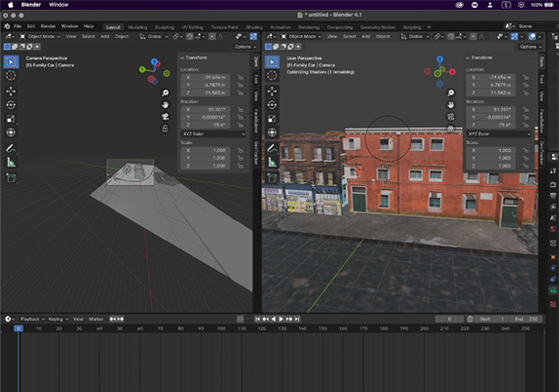This screenshot has width=559, height=392.
Task: Open the Render menu
Action: [x=48, y=26]
